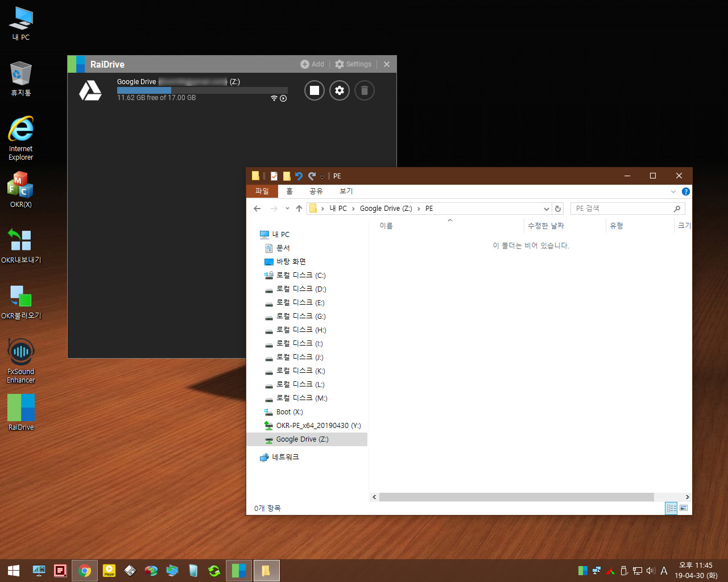Screen dimensions: 728x582
Task: Open the 홈 ribbon tab
Action: point(289,191)
